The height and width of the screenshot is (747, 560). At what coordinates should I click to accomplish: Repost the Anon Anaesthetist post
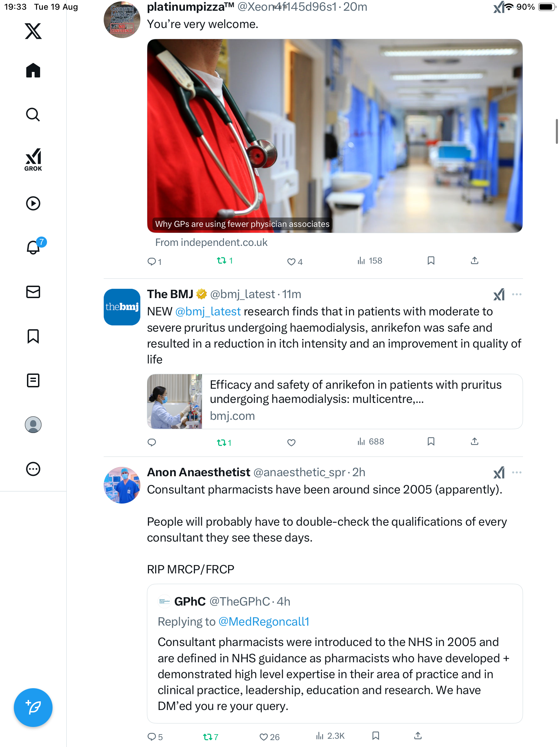click(211, 737)
